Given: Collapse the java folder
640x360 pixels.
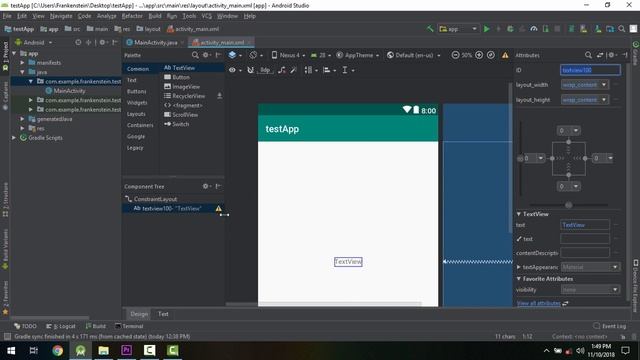Looking at the screenshot, I should pos(22,72).
